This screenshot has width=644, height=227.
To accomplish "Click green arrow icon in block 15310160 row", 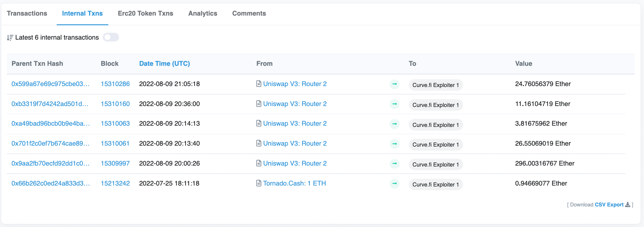I will tap(395, 104).
